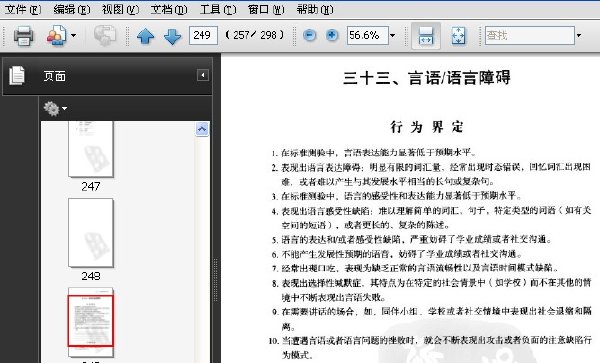Click list item 3 about 标准测验
Image resolution: width=600 pixels, height=363 pixels.
(x=396, y=196)
